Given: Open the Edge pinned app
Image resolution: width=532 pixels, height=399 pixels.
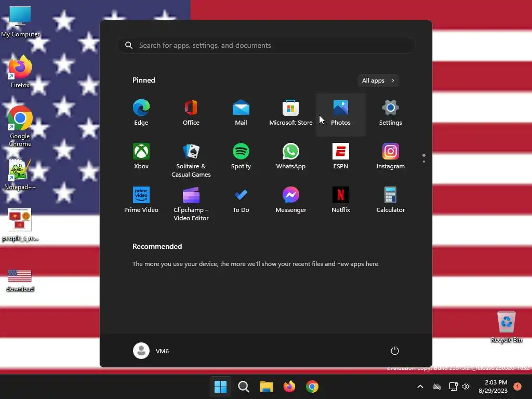Looking at the screenshot, I should point(141,113).
